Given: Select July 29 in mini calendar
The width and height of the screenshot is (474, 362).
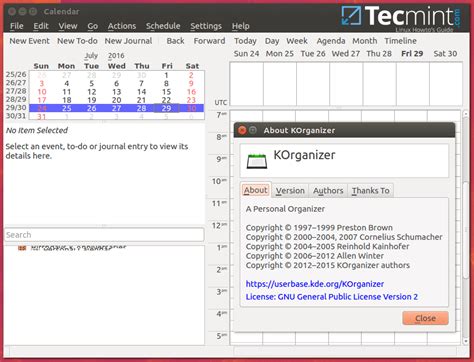Looking at the screenshot, I should 166,108.
